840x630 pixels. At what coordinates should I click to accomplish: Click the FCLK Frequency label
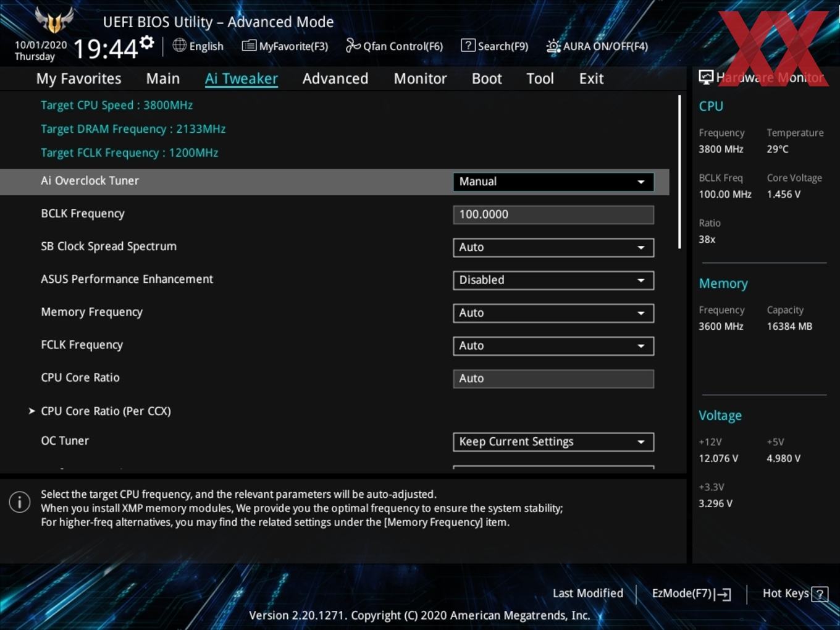(82, 345)
